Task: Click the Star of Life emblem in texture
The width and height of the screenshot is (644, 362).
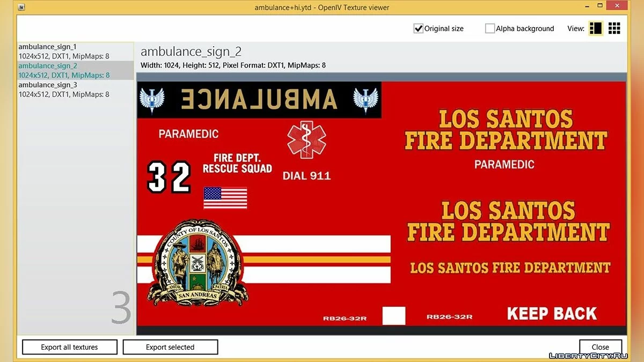Action: [x=306, y=141]
